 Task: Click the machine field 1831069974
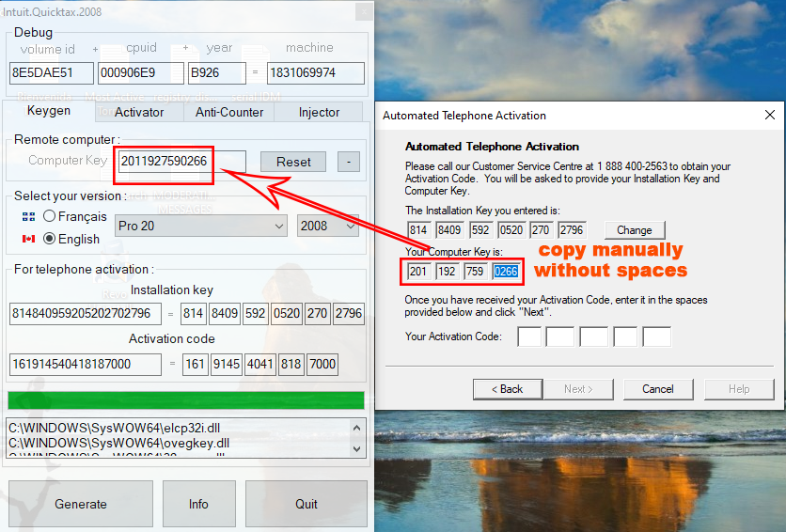tap(316, 73)
